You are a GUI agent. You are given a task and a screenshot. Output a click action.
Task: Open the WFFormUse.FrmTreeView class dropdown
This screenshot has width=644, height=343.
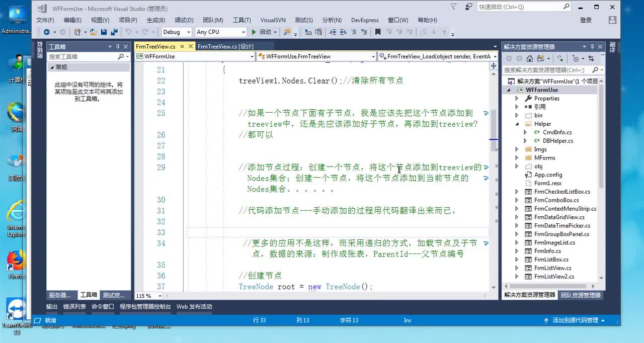point(373,56)
